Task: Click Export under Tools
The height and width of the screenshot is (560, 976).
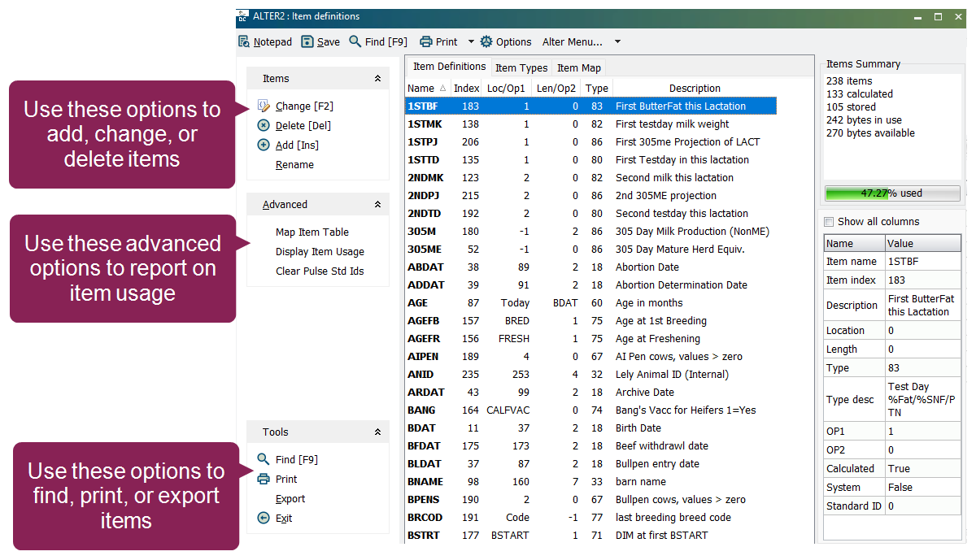Action: tap(290, 498)
